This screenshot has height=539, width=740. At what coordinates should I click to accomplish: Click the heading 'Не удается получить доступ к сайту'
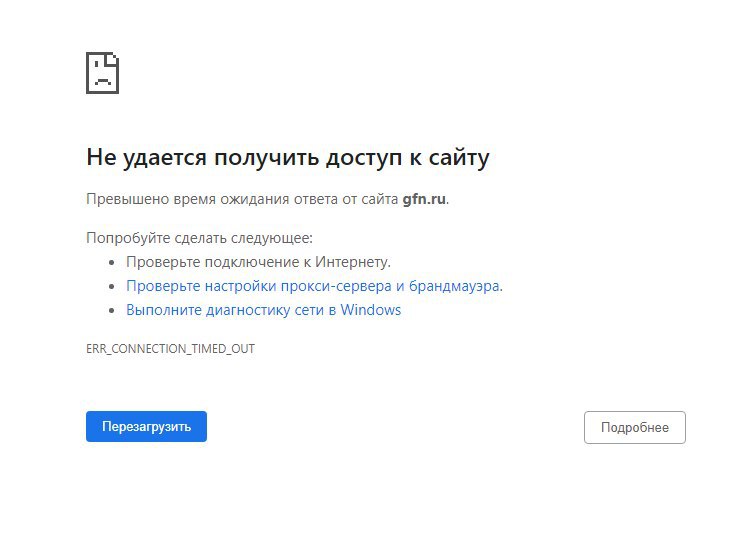tap(288, 158)
